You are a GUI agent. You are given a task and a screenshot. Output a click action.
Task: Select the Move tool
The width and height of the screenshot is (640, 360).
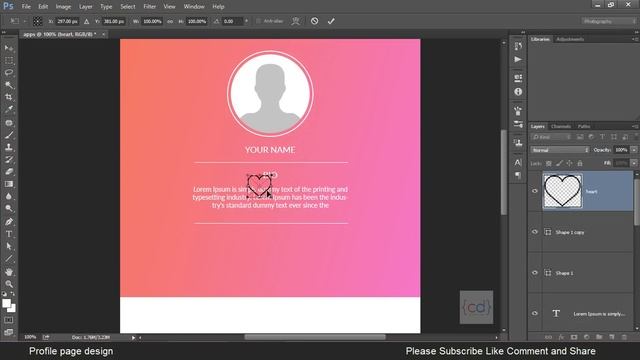tap(9, 48)
